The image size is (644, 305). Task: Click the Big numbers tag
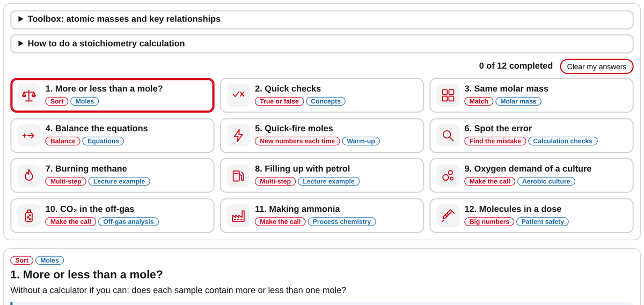(x=489, y=221)
